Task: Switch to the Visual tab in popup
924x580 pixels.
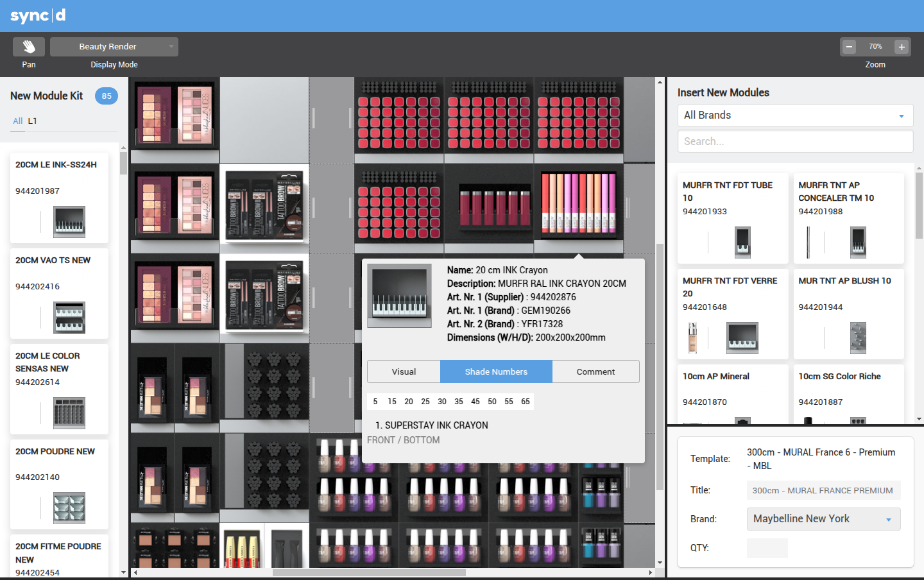Action: pos(404,371)
